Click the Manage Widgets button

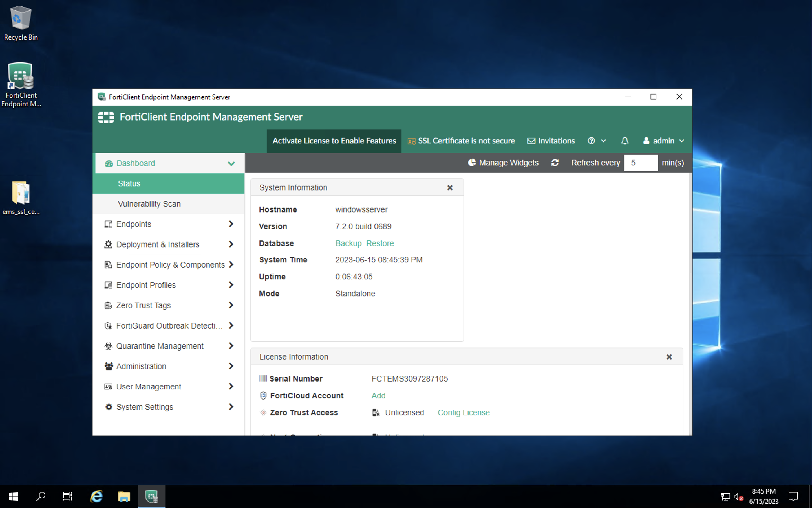click(503, 163)
